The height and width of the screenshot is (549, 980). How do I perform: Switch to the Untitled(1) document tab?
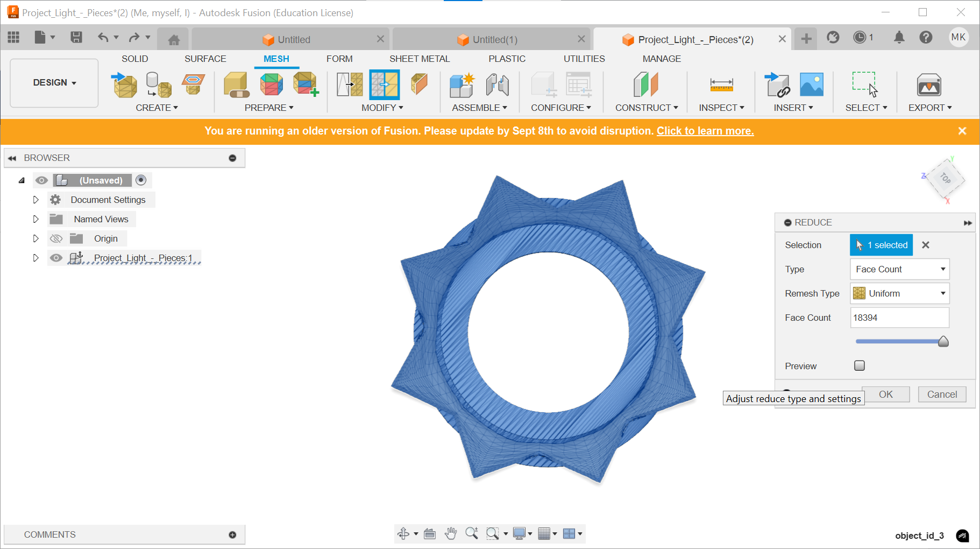(495, 39)
